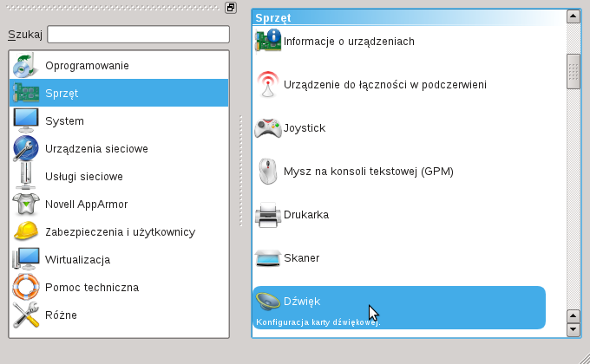
Task: Open the Joystick gamepad icon
Action: 267,128
